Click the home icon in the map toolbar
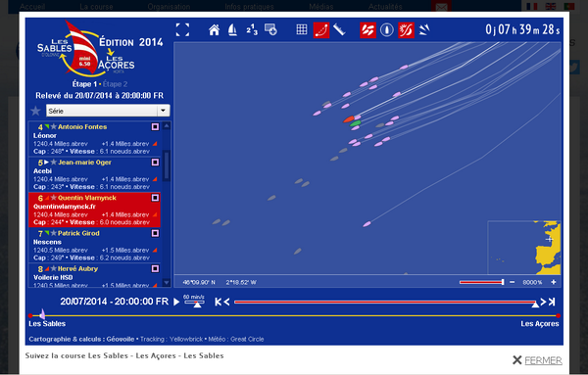This screenshot has width=588, height=375. [x=214, y=30]
